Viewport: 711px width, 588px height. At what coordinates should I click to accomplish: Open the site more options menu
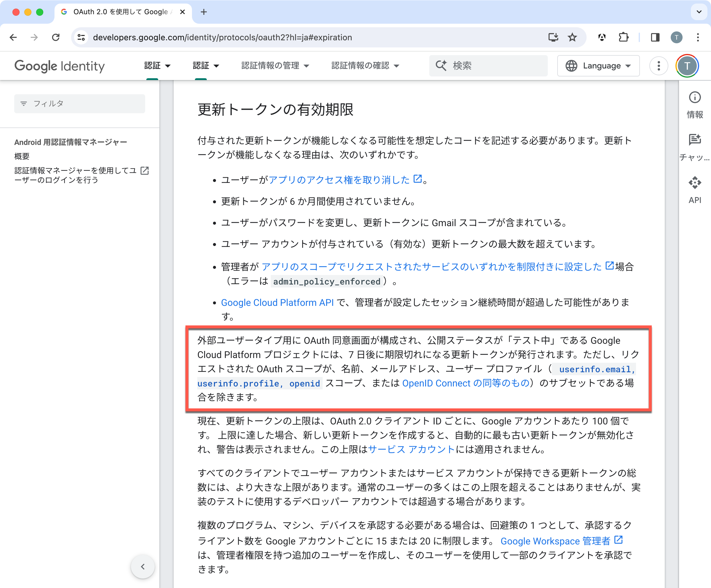click(x=659, y=66)
